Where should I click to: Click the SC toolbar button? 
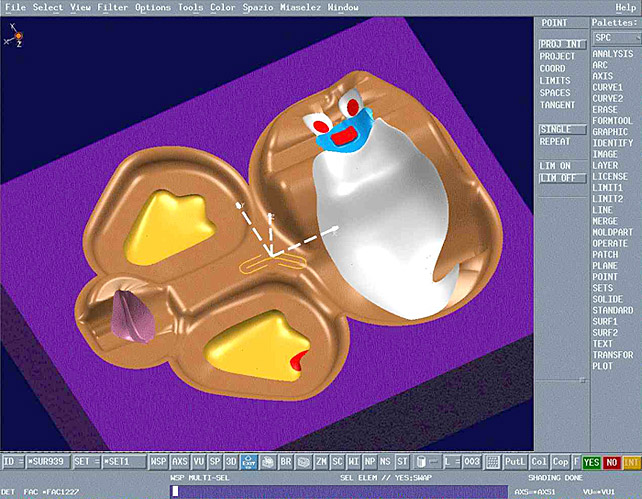337,462
